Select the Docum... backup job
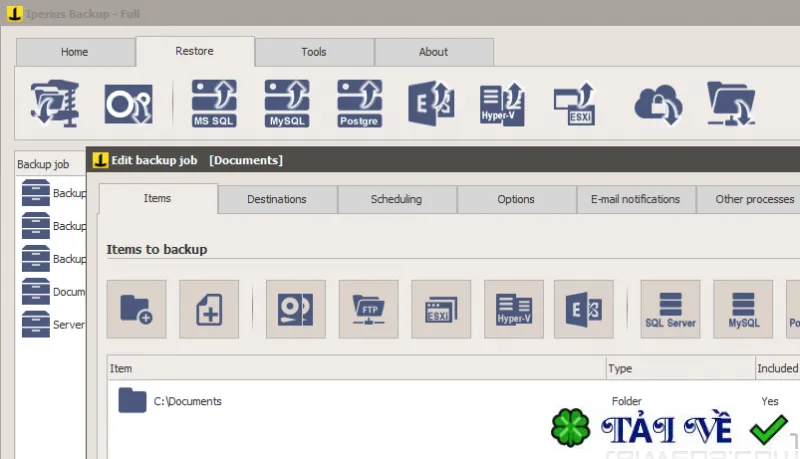The height and width of the screenshot is (459, 800). click(53, 292)
